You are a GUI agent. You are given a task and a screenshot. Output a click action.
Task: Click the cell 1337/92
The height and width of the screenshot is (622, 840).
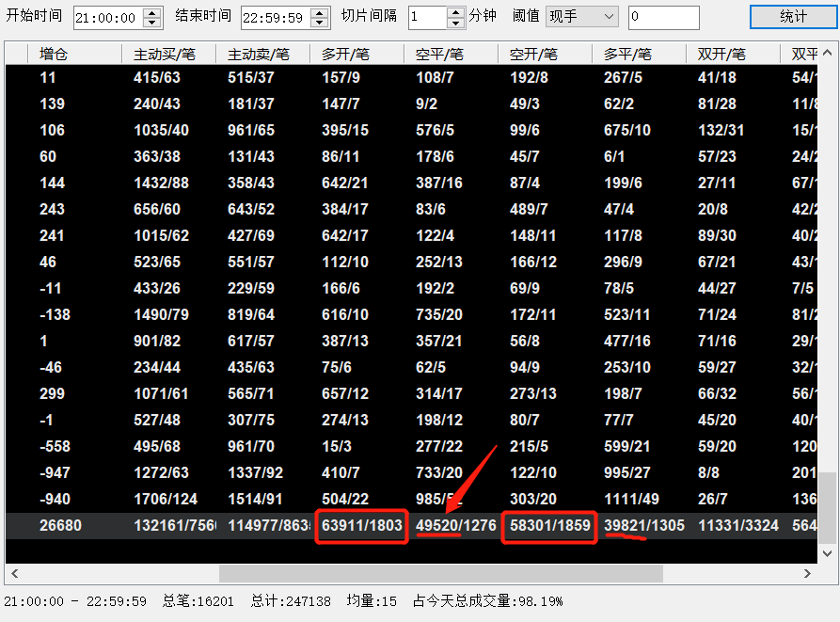click(255, 473)
